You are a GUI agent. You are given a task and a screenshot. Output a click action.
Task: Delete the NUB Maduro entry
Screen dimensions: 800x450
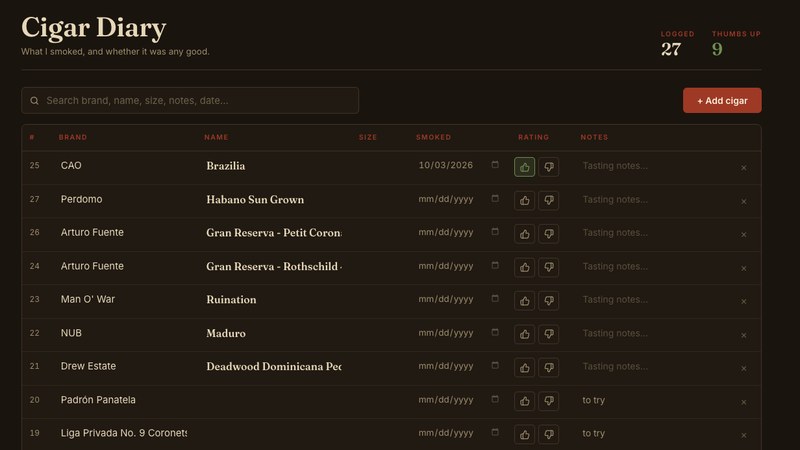(x=743, y=335)
